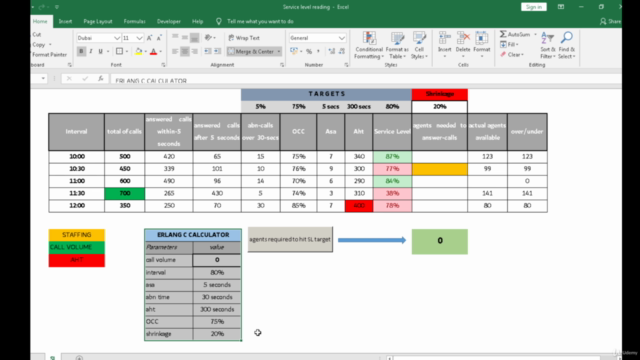Select green 700 total calls cell

(x=124, y=193)
